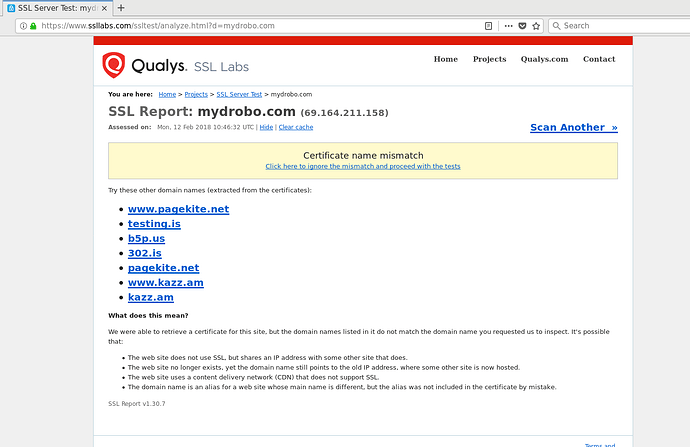Viewport: 690px width, 447px height.
Task: Click the green padlock security icon
Action: pos(33,26)
